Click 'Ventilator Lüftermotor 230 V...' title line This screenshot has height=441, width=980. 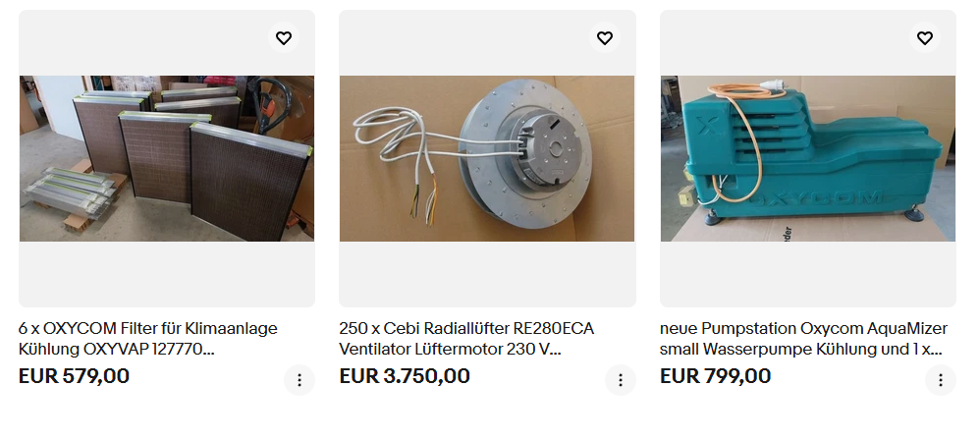pos(450,349)
